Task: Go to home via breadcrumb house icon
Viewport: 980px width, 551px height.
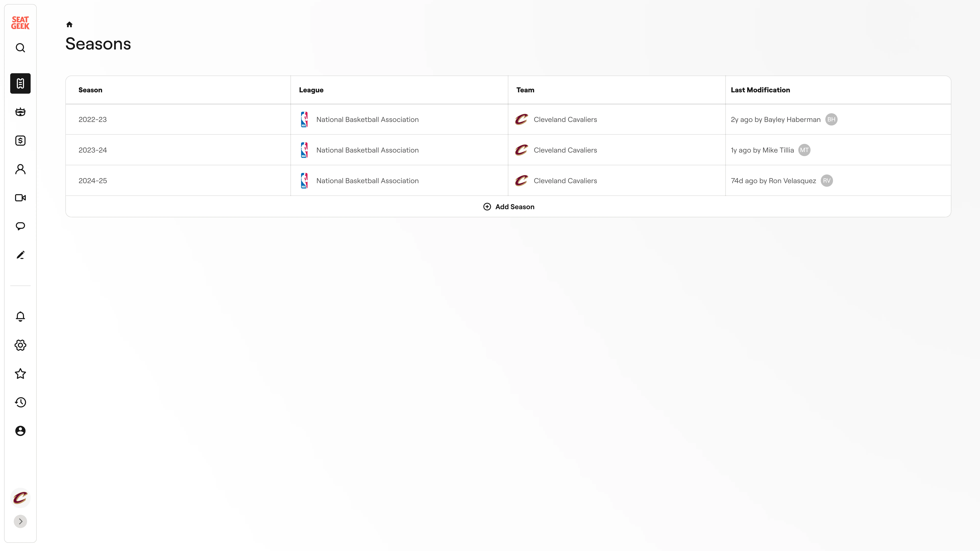Action: pyautogui.click(x=69, y=25)
